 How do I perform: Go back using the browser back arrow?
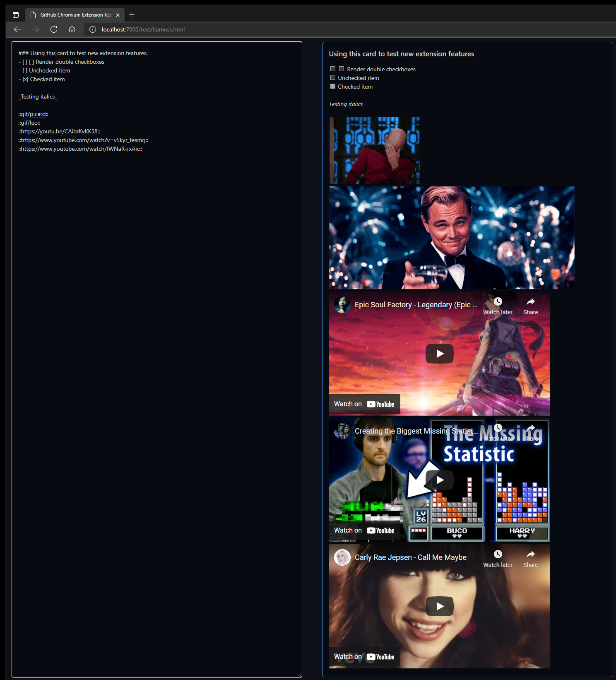17,29
